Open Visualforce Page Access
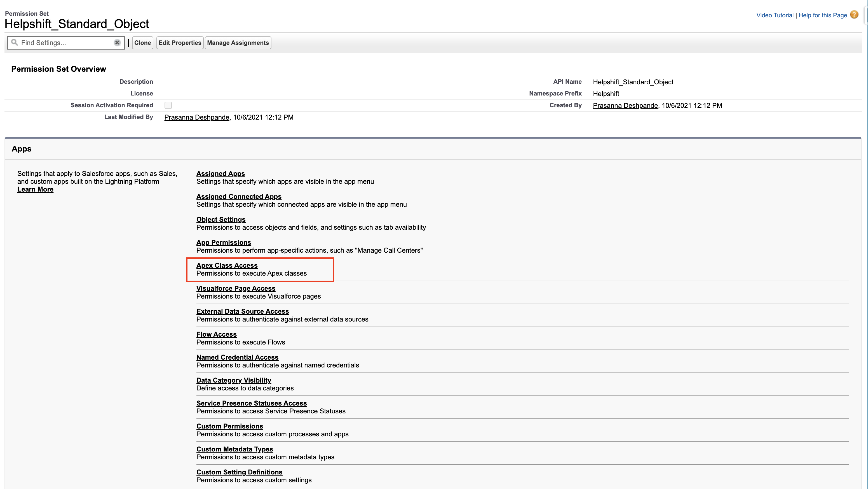The image size is (868, 489). pyautogui.click(x=236, y=288)
